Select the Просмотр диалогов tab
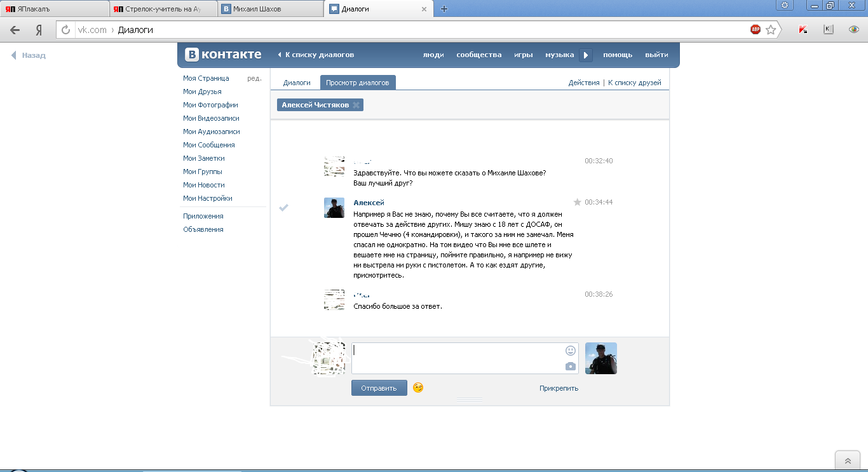Viewport: 868px width, 472px height. [x=358, y=83]
